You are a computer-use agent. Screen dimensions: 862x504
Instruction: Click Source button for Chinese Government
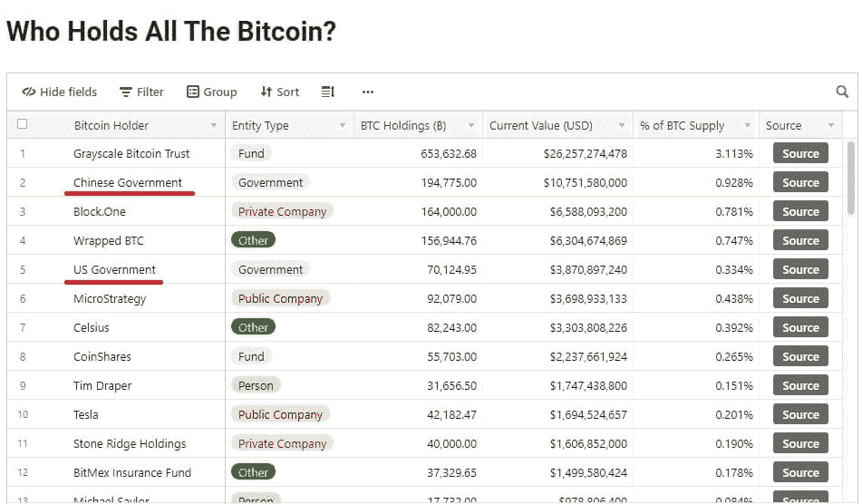800,182
